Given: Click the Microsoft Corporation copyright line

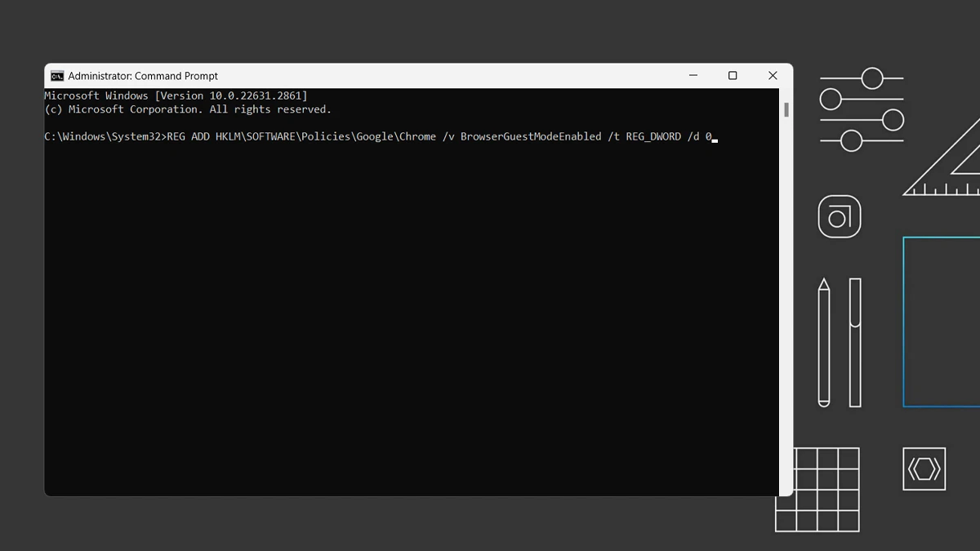Looking at the screenshot, I should [188, 109].
